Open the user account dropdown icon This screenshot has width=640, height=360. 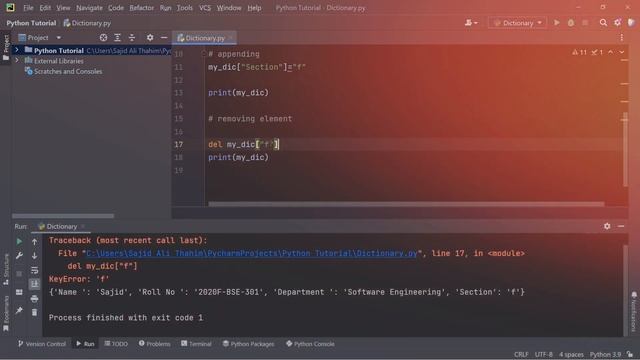pyautogui.click(x=471, y=23)
